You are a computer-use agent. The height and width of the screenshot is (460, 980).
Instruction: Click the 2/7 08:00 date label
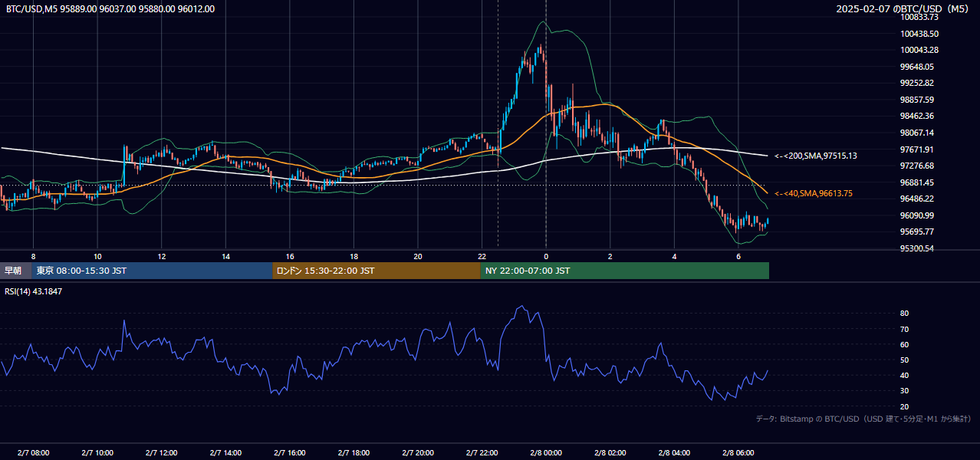coord(33,453)
